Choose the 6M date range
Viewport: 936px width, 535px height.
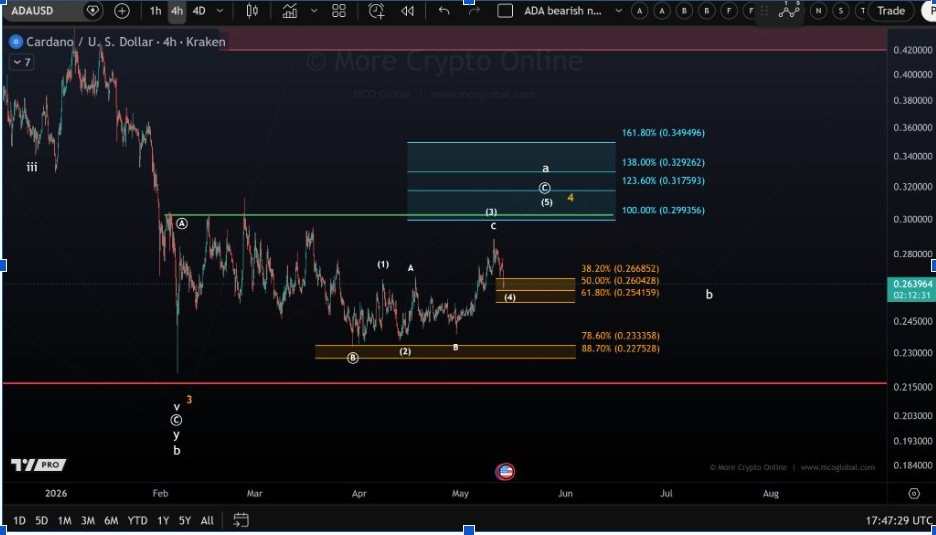pos(111,521)
